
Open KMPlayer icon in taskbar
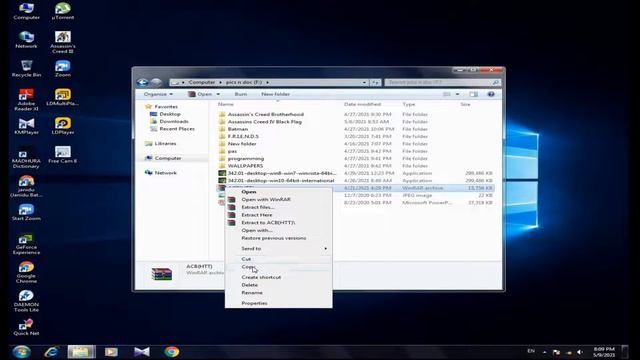(142, 351)
